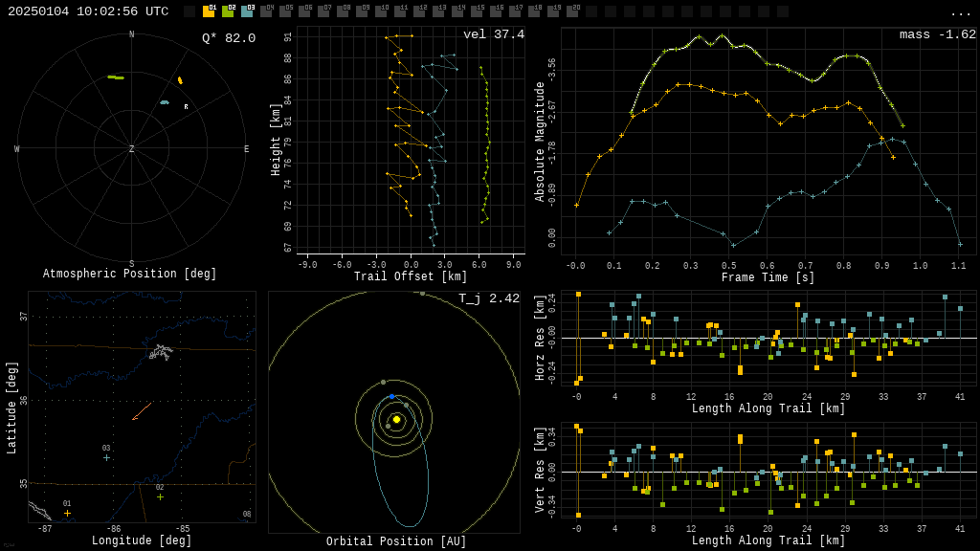This screenshot has width=980, height=551.
Task: Click the station 01 cross marker on map
Action: pos(67,514)
